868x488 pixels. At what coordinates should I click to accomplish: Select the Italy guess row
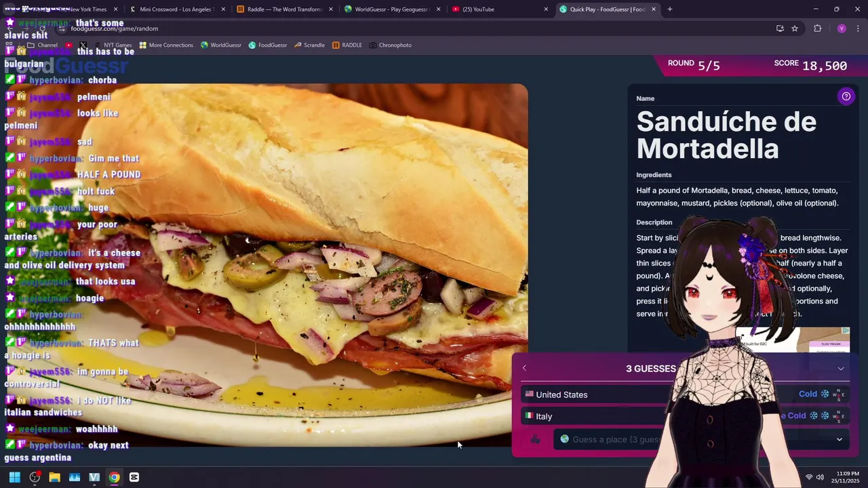685,415
